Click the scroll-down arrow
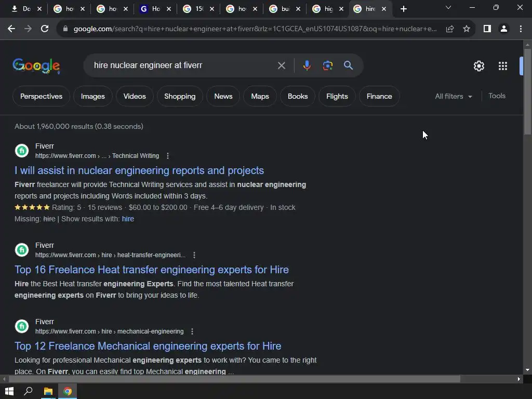This screenshot has height=399, width=532. (527, 370)
